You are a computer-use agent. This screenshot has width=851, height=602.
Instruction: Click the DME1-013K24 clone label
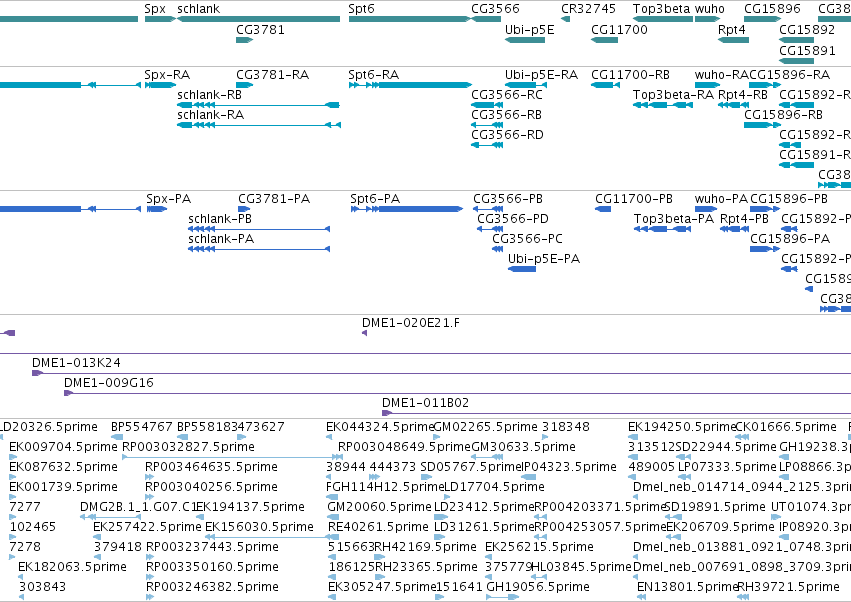[76, 363]
